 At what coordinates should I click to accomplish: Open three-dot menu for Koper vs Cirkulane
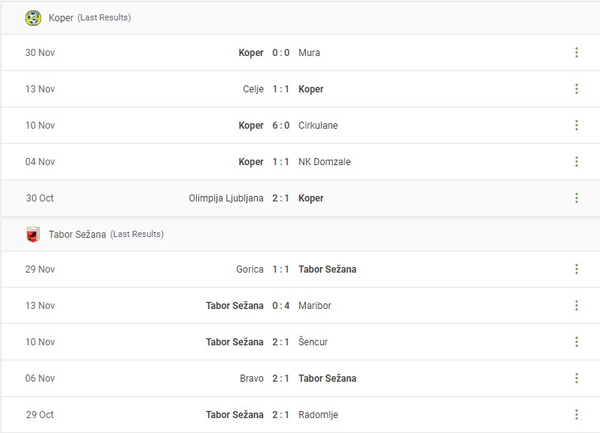576,125
